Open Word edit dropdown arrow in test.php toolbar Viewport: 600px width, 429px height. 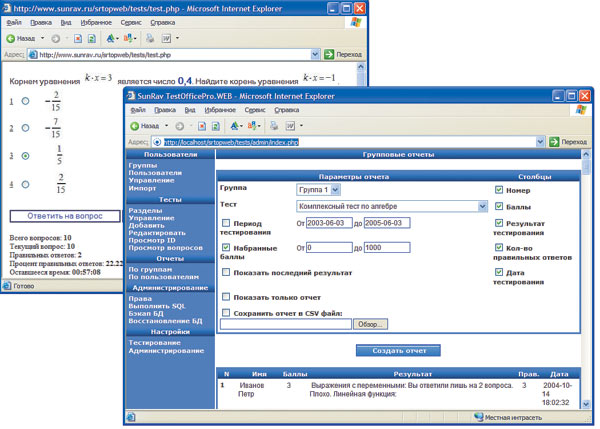[x=177, y=38]
